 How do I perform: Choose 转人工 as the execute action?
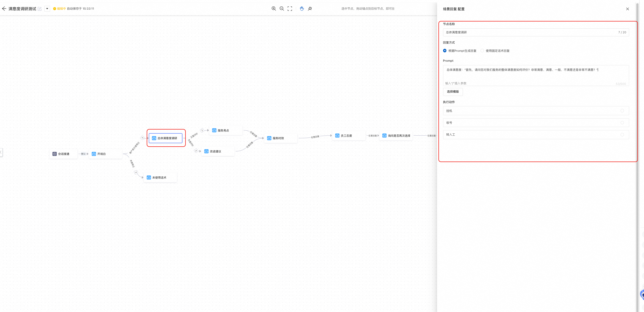[622, 135]
